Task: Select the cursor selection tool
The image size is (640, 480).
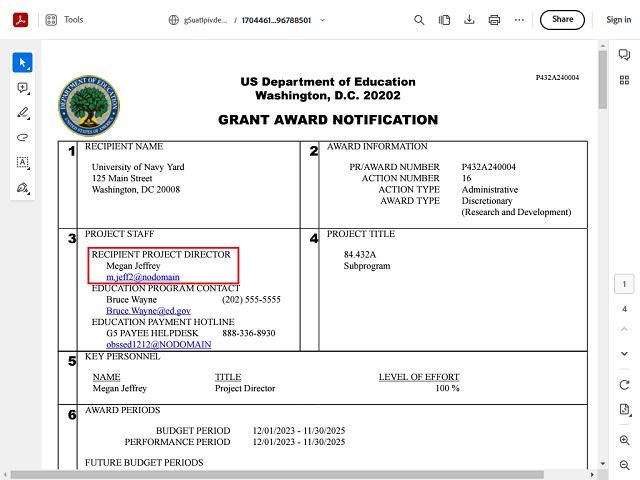Action: [22, 62]
